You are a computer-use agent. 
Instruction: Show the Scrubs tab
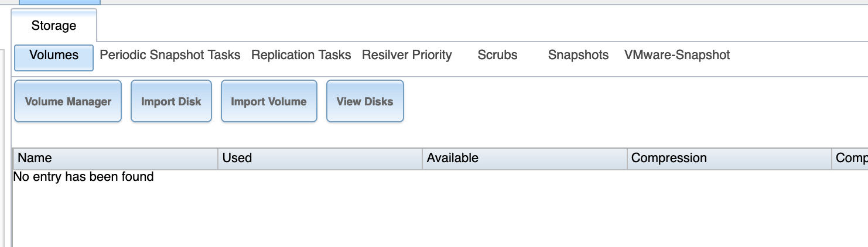497,56
